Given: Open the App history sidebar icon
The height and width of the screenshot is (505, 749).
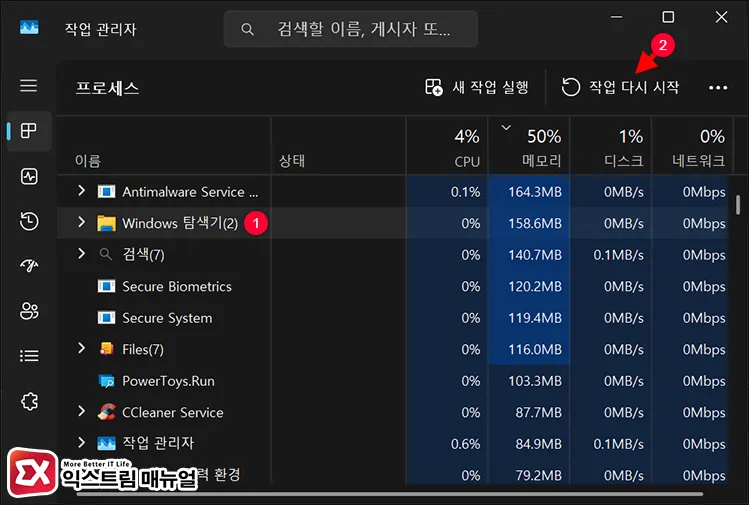Looking at the screenshot, I should [29, 221].
